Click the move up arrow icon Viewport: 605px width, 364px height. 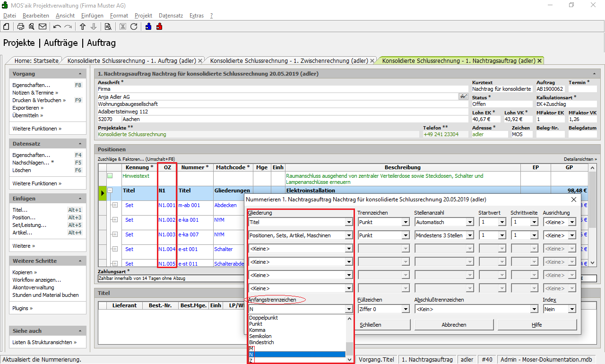83,26
